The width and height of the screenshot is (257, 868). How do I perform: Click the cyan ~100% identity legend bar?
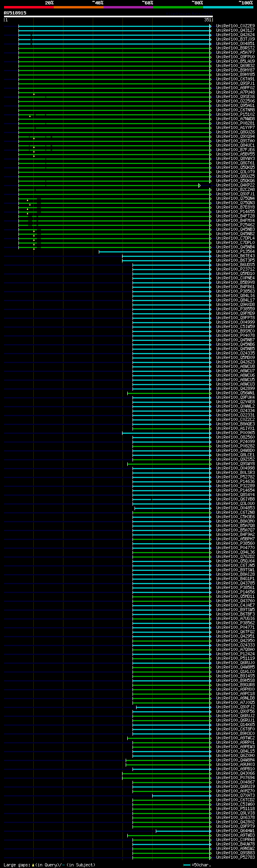tap(228, 7)
